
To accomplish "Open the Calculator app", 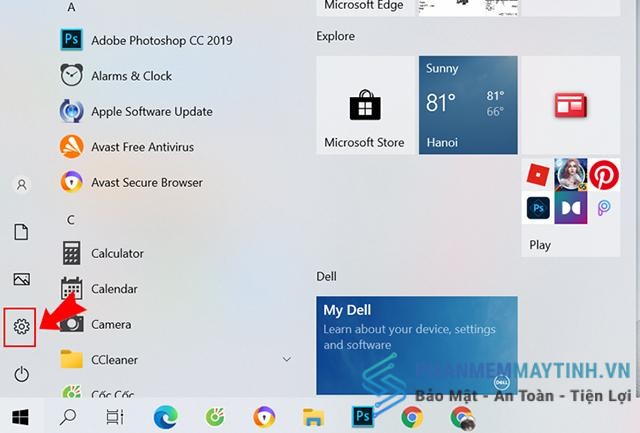I will (x=102, y=253).
